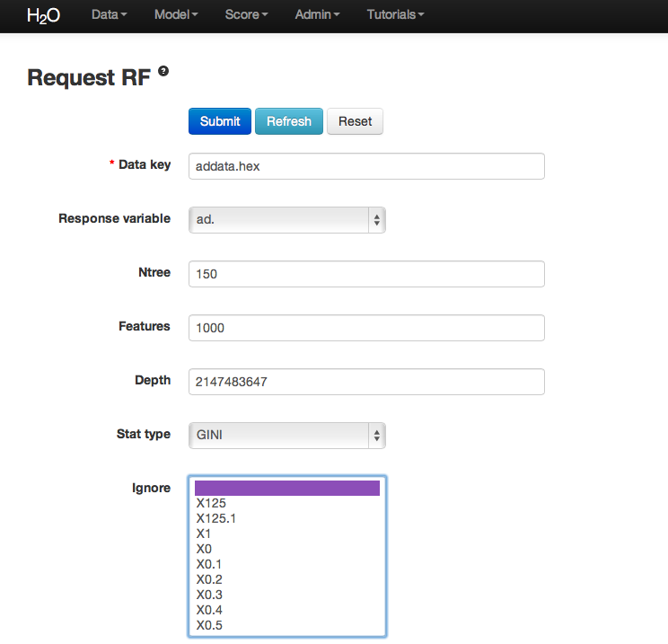The image size is (668, 644).
Task: Select X125.1 in the Ignore list
Action: (x=216, y=518)
